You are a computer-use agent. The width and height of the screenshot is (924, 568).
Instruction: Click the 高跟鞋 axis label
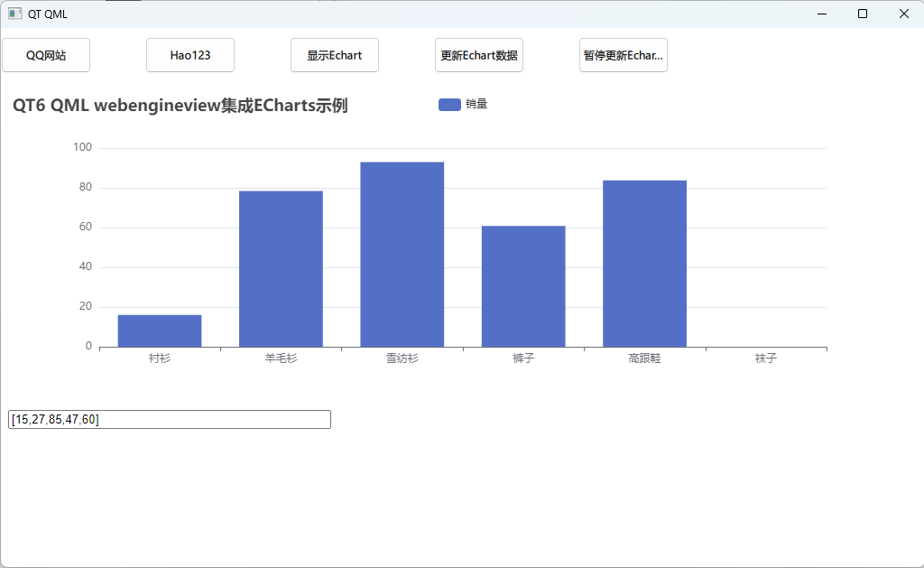click(644, 358)
